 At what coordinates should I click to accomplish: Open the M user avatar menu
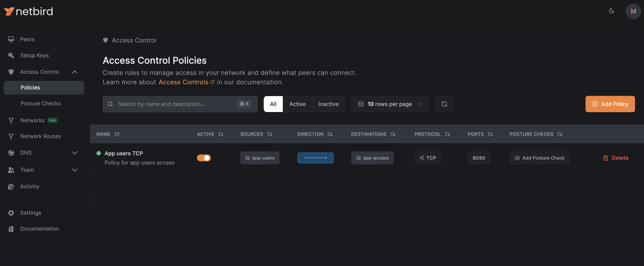[x=633, y=11]
